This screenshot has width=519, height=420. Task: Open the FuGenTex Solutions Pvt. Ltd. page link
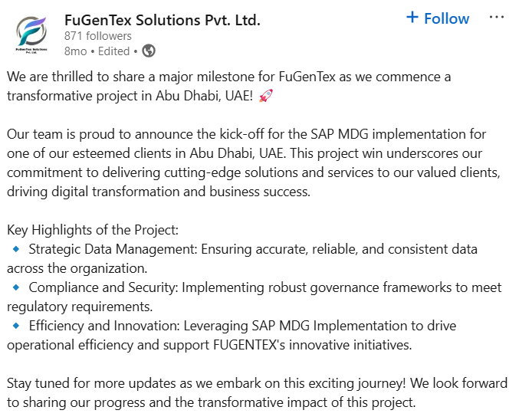tap(163, 20)
